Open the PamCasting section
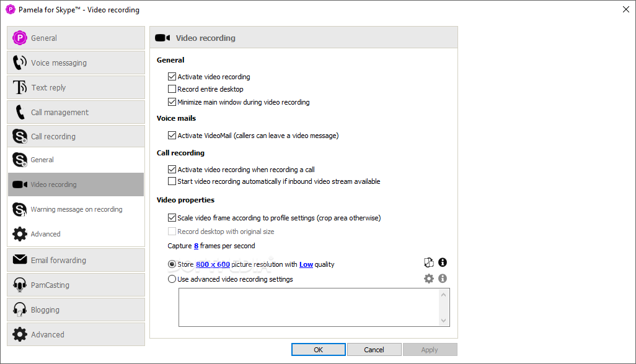Image resolution: width=636 pixels, height=364 pixels. point(76,285)
